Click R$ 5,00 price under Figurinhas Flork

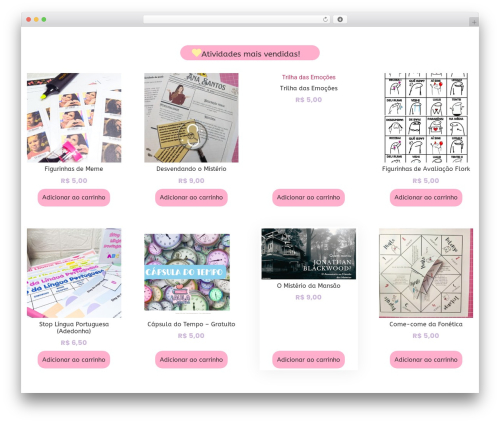(426, 181)
